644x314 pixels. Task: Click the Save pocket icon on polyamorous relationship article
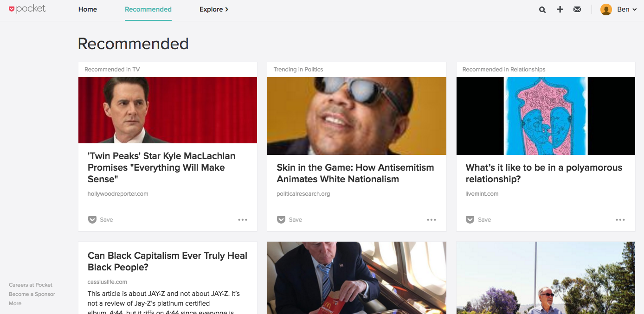470,220
